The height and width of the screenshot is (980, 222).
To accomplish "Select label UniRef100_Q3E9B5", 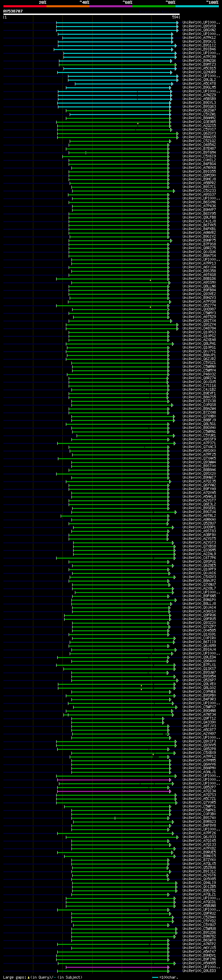I will tap(199, 122).
